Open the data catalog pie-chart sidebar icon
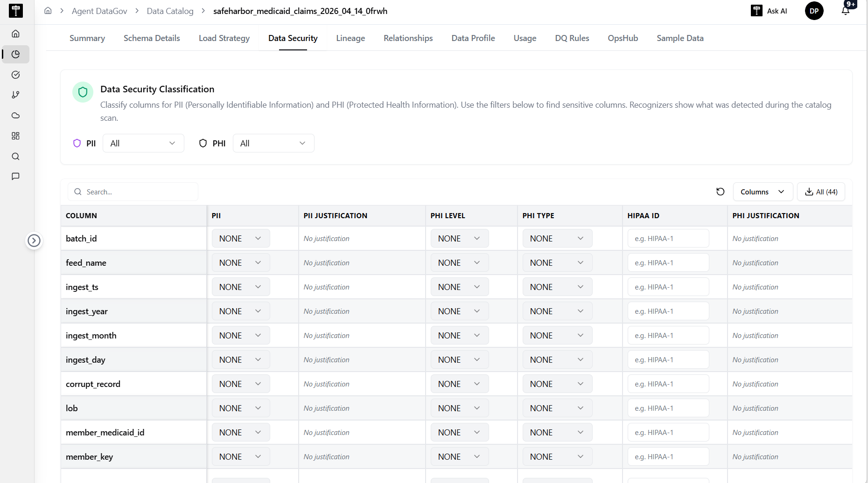The height and width of the screenshot is (483, 868). coord(15,54)
